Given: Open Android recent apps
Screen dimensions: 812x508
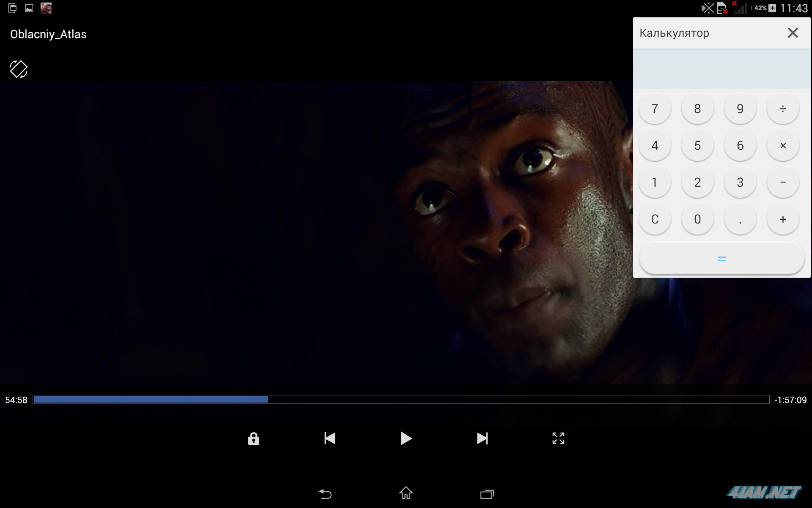Looking at the screenshot, I should [487, 494].
